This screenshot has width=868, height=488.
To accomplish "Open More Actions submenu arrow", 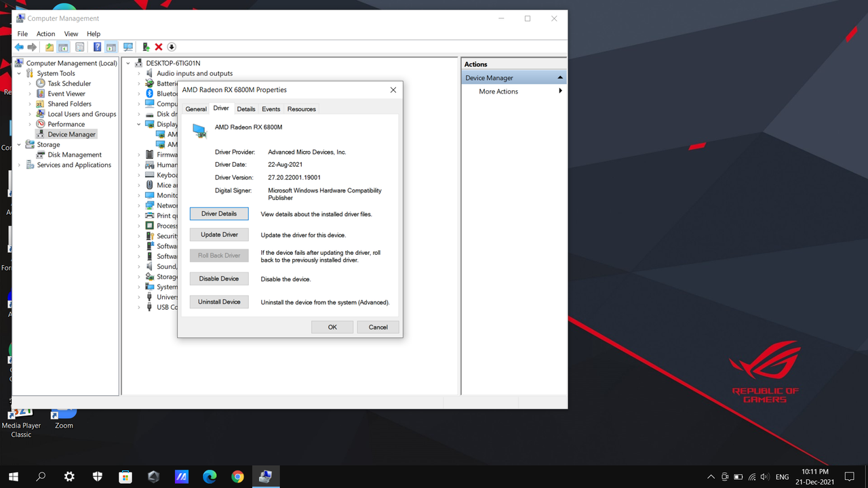I will pos(560,91).
